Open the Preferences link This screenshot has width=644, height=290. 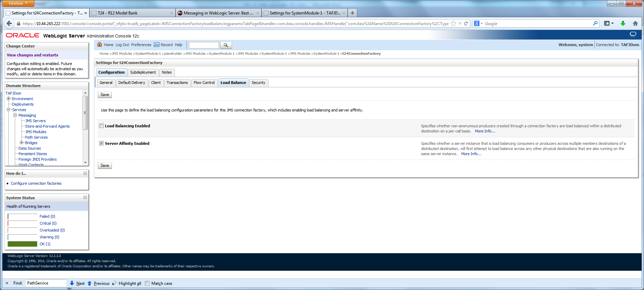pyautogui.click(x=141, y=45)
